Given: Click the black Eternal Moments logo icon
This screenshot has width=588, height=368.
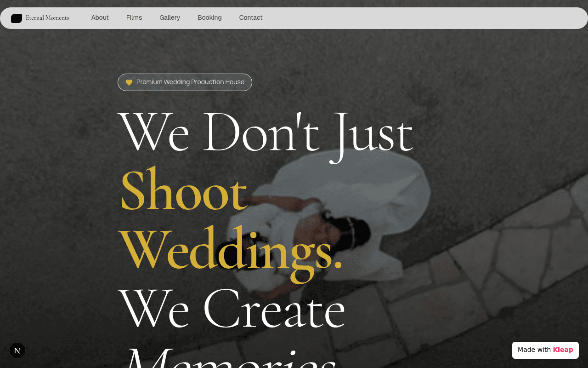Looking at the screenshot, I should click(17, 18).
